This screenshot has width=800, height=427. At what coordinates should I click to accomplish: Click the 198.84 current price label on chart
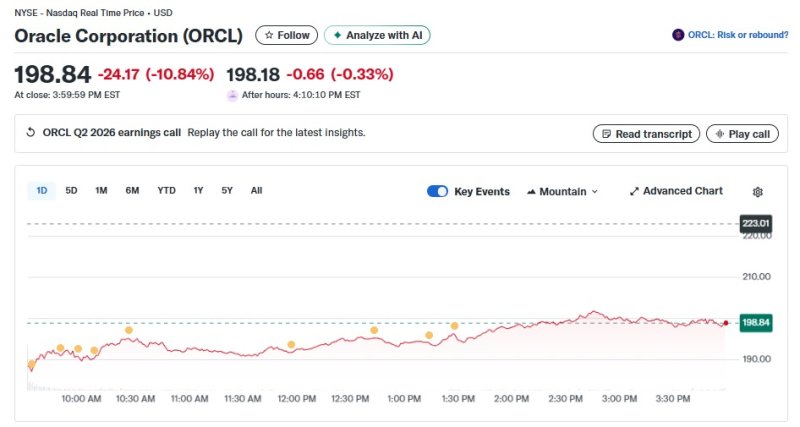click(x=755, y=322)
